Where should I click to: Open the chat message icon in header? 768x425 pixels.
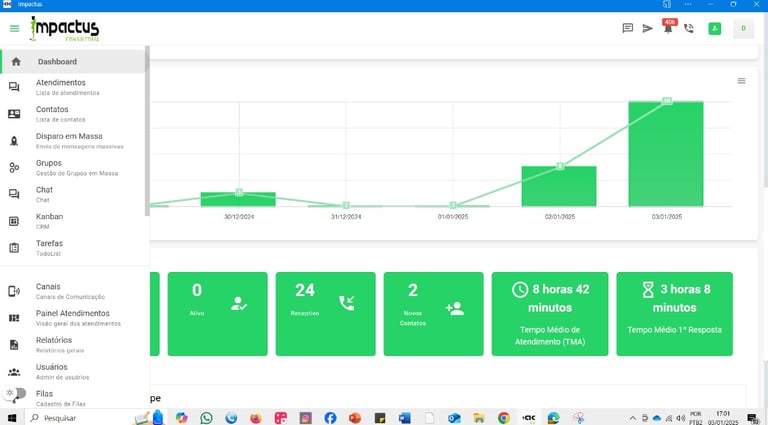tap(627, 28)
